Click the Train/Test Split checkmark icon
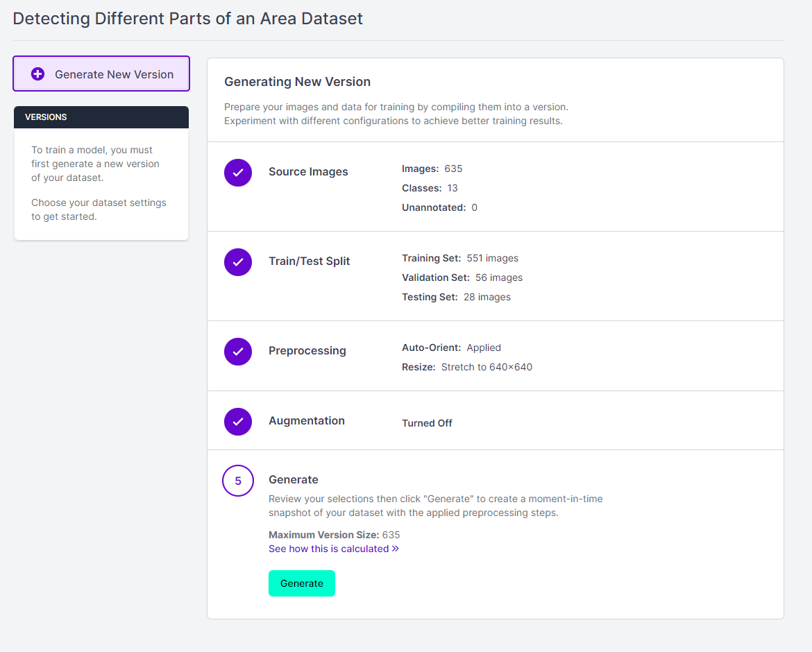812x652 pixels. [x=238, y=261]
